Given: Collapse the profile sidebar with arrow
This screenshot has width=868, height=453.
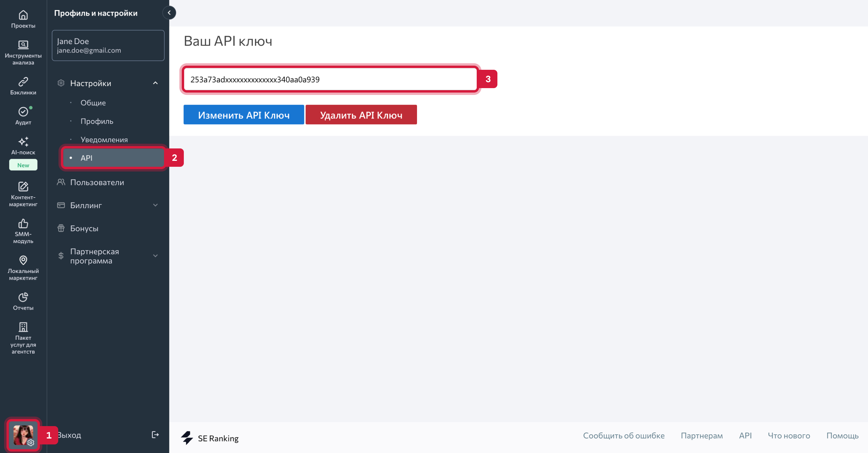Looking at the screenshot, I should 169,13.
